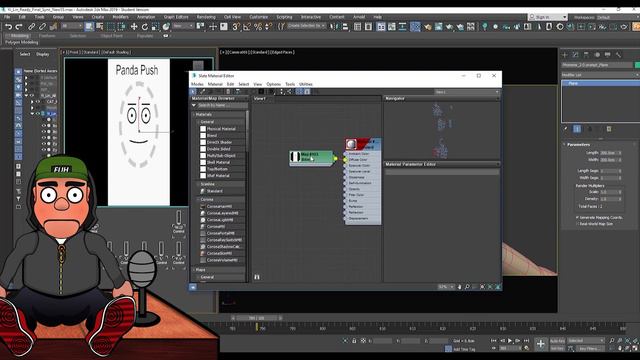The width and height of the screenshot is (640, 360).
Task: Open the Modifiers menu
Action: [x=120, y=17]
